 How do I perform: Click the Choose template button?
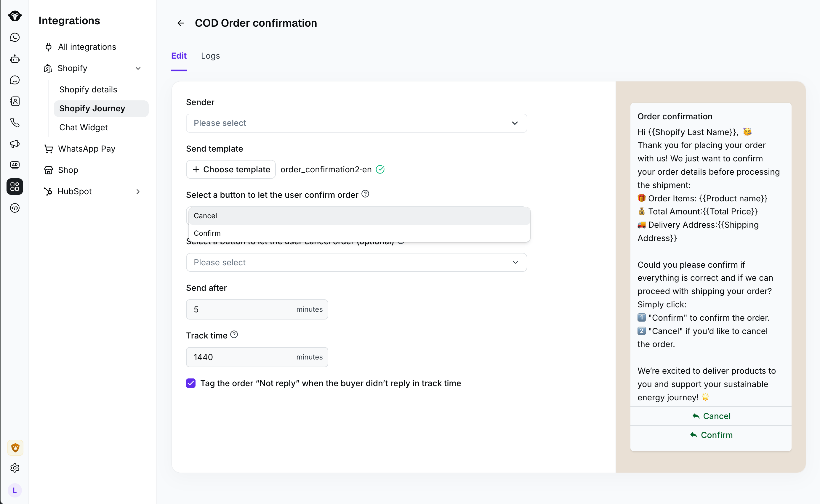tap(231, 169)
